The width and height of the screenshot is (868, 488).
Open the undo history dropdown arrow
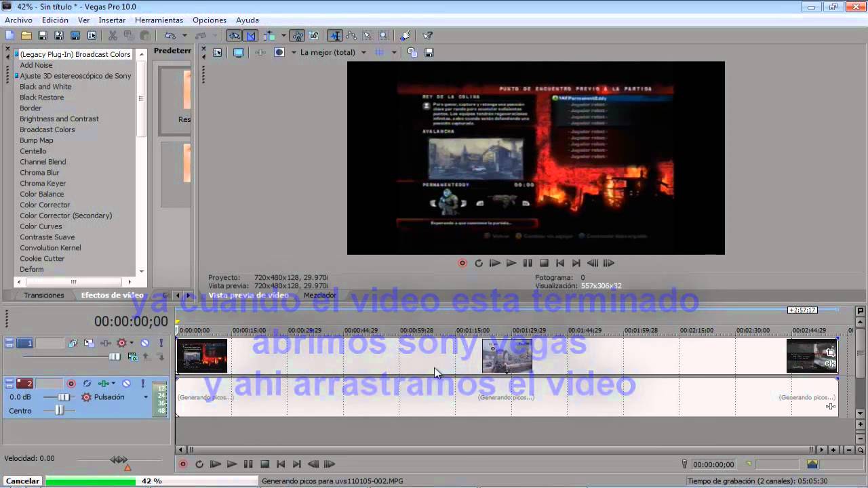[x=184, y=36]
